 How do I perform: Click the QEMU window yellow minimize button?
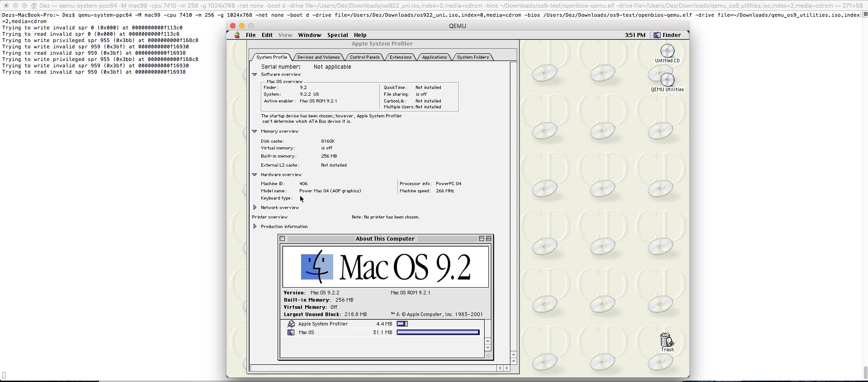click(x=242, y=26)
